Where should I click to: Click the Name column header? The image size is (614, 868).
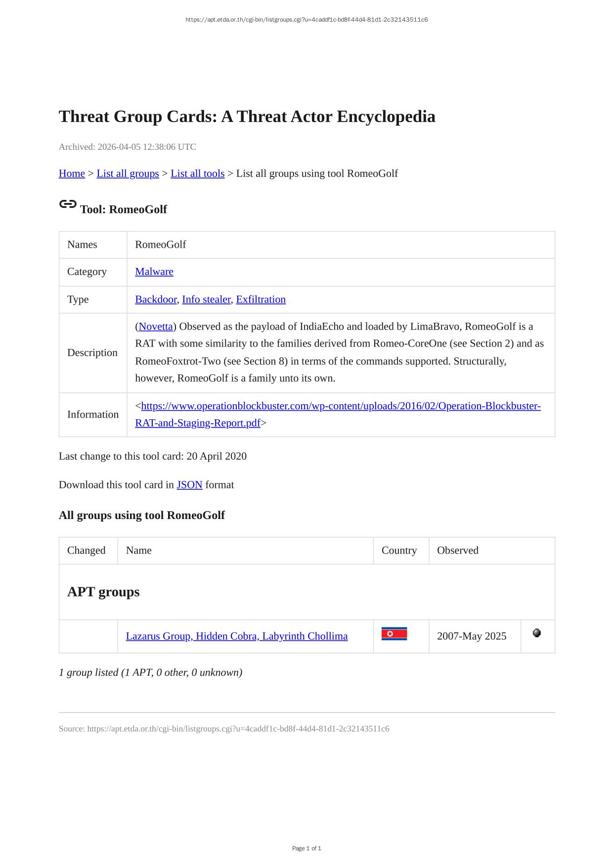coord(139,551)
